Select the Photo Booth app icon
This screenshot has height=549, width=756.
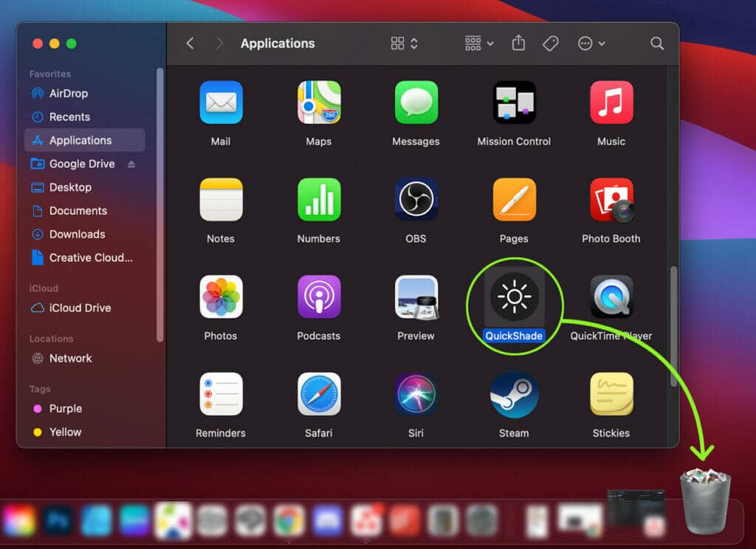(x=611, y=199)
